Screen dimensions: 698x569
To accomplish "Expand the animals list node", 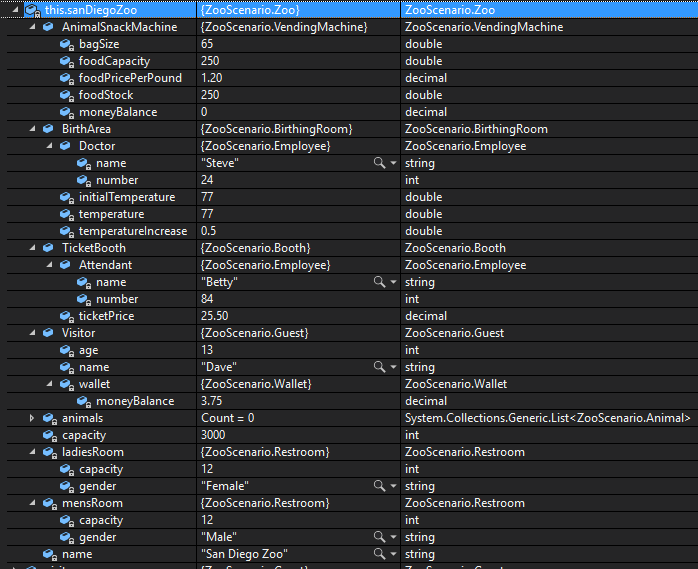I will point(32,418).
